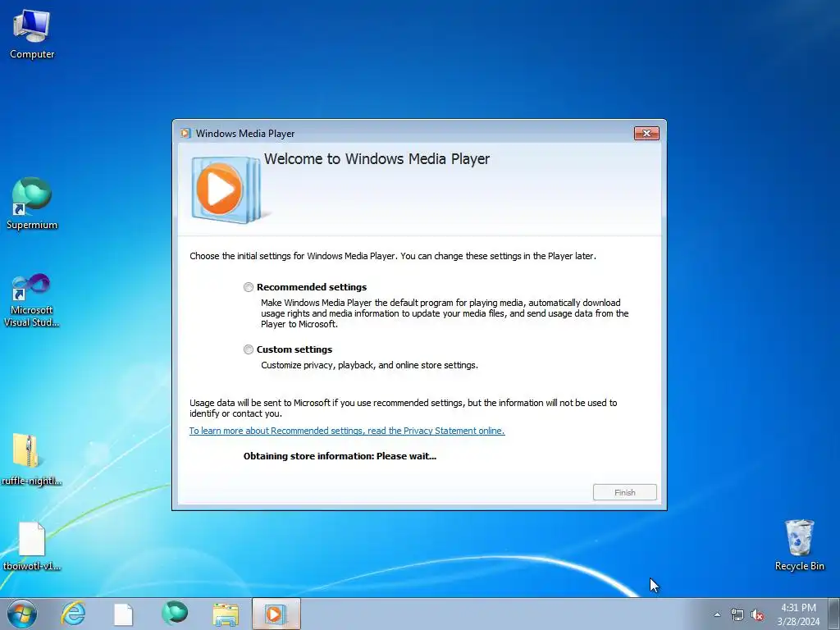Viewport: 840px width, 630px height.
Task: Select the Microsoft Visual Studio desktop shortcut
Action: click(x=32, y=300)
